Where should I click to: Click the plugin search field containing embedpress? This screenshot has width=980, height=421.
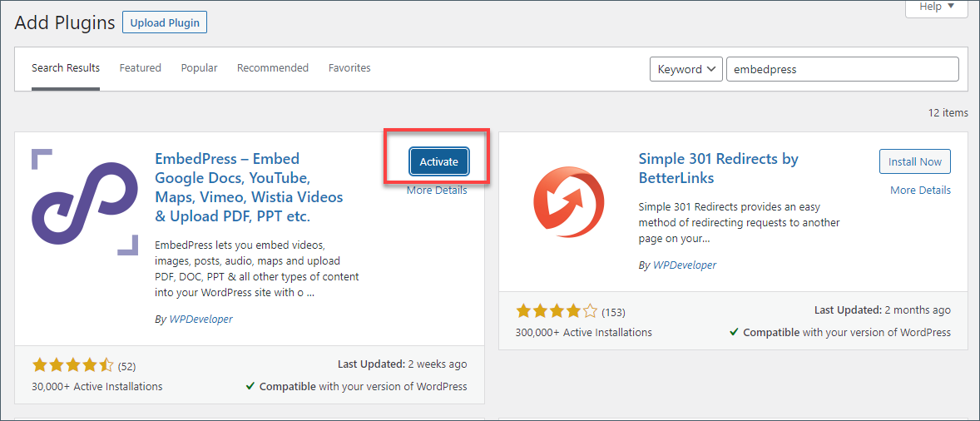(x=843, y=69)
